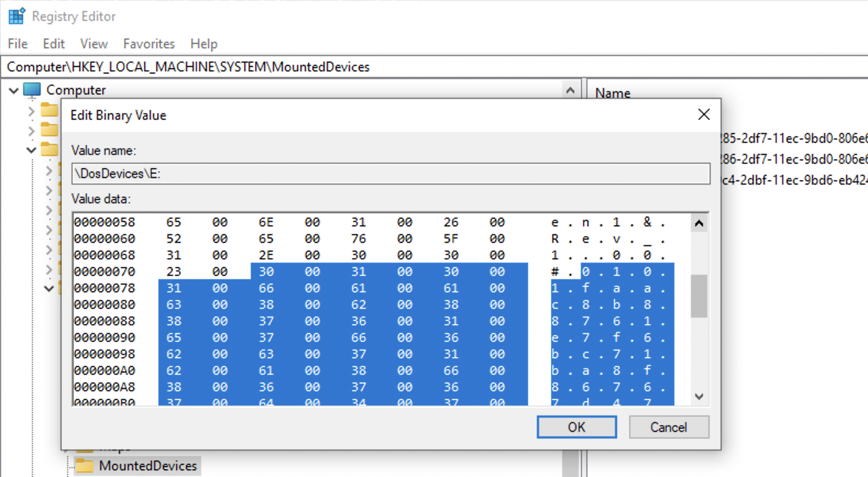Close the Edit Binary Value dialog
The height and width of the screenshot is (477, 868).
click(x=704, y=114)
